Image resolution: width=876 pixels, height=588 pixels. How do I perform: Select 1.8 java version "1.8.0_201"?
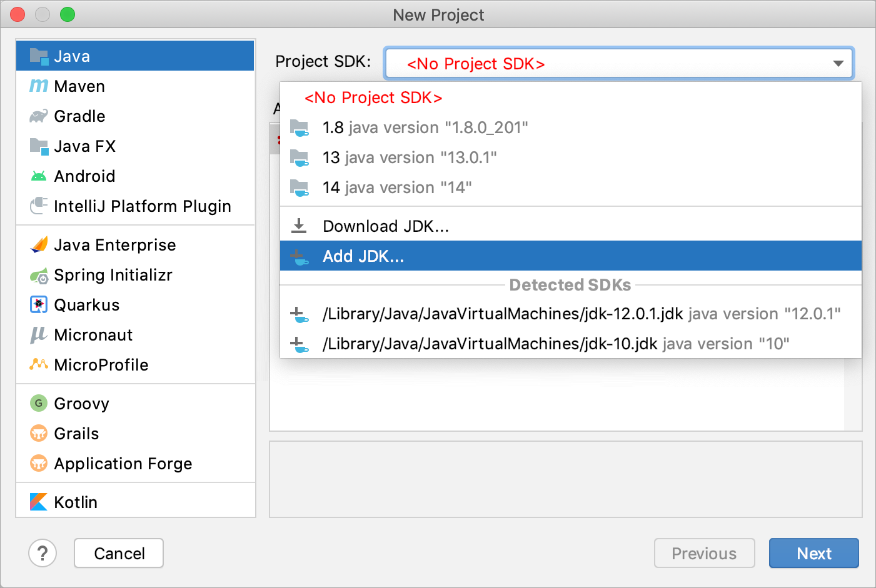point(571,127)
